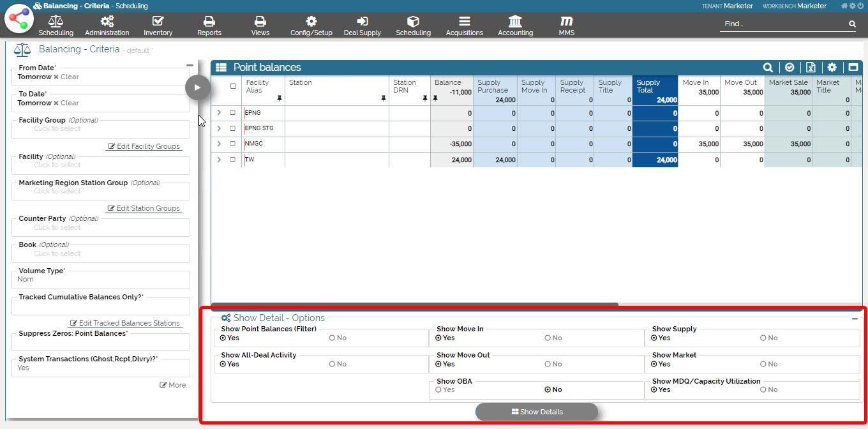Click the checkmark circle icon in grid header
The image size is (868, 429).
click(789, 67)
